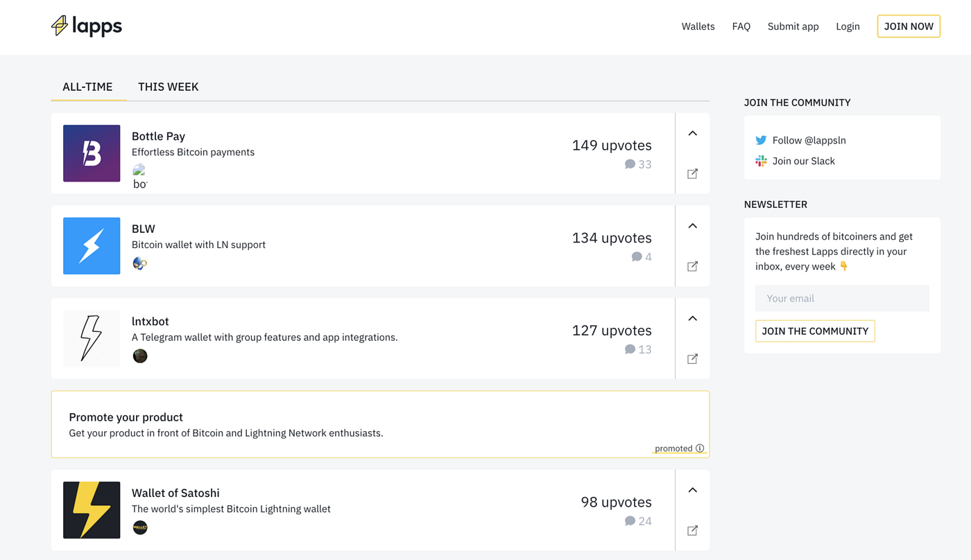This screenshot has height=560, width=971.
Task: Upvote BLW with the chevron arrow
Action: click(x=692, y=226)
